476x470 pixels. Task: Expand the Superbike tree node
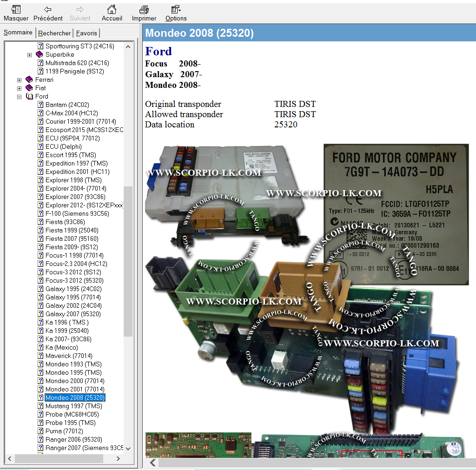29,55
